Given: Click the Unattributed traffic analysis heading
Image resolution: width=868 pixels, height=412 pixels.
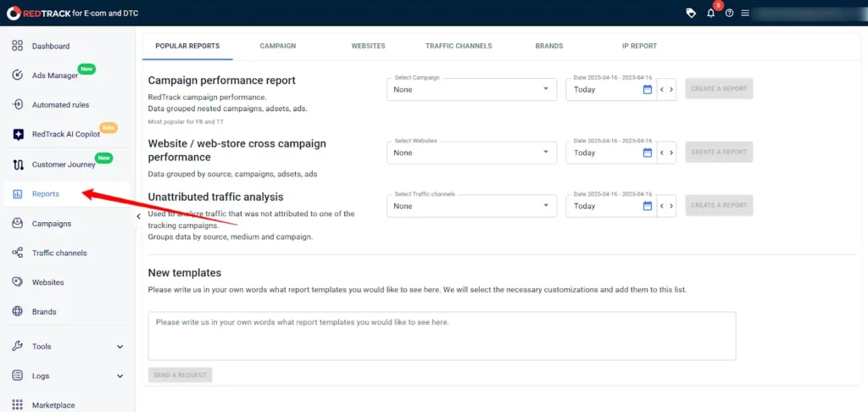Looking at the screenshot, I should [x=216, y=197].
